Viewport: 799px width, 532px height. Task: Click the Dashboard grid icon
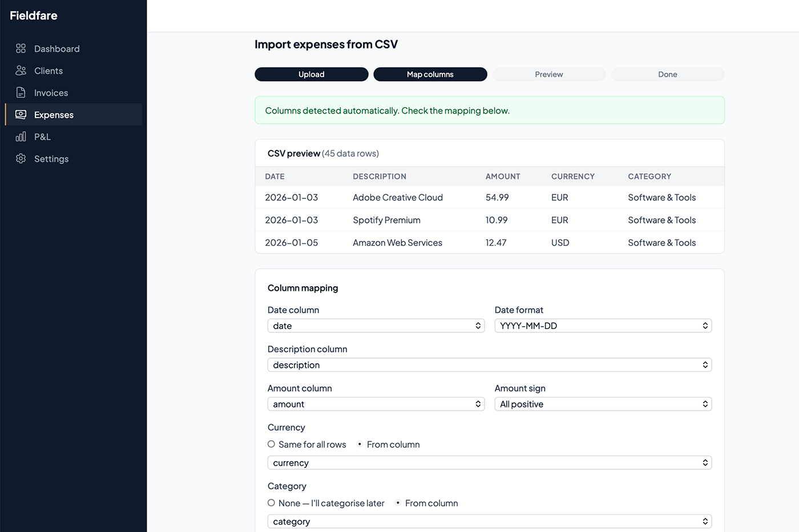pos(21,48)
